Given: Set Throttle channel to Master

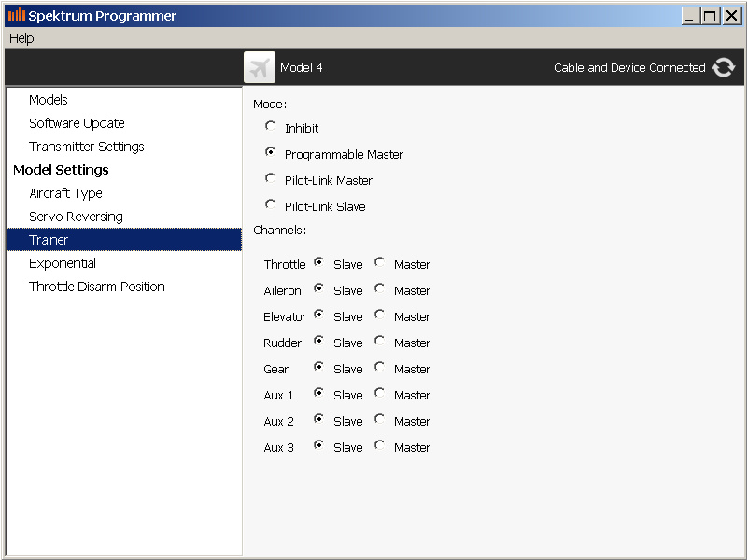Looking at the screenshot, I should coord(379,262).
